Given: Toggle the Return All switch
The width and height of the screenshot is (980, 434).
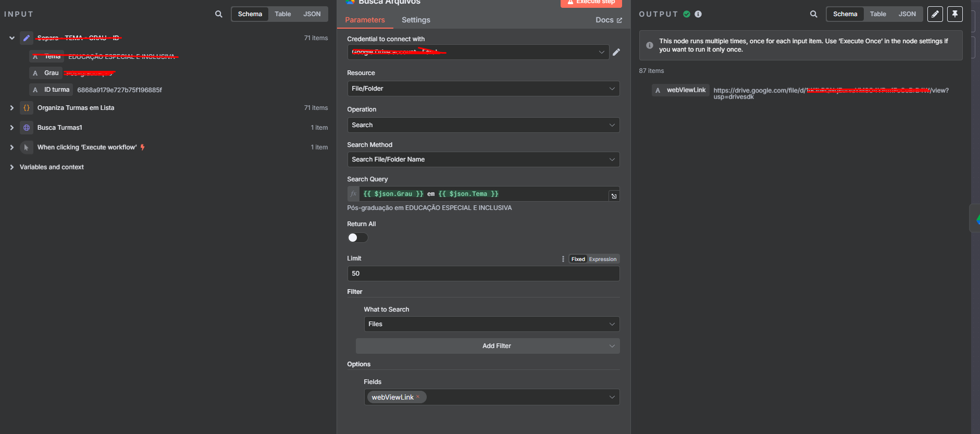Looking at the screenshot, I should [x=357, y=238].
